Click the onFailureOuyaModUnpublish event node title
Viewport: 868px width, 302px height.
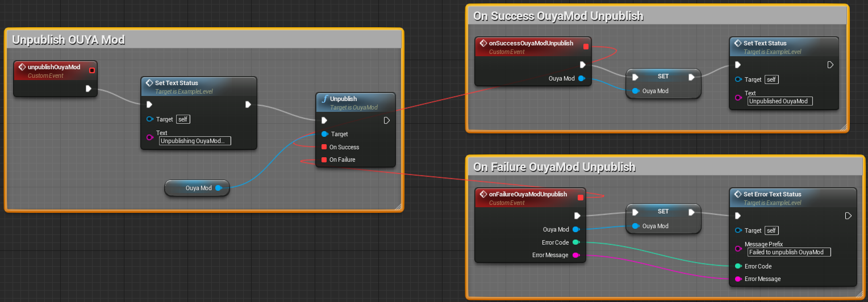(x=528, y=194)
